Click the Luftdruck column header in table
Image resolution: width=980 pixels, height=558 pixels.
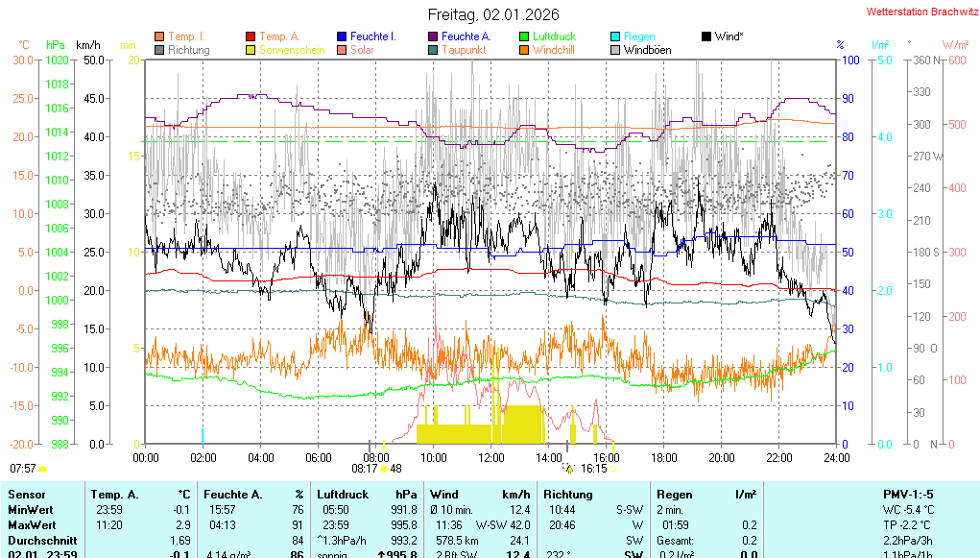pos(341,494)
